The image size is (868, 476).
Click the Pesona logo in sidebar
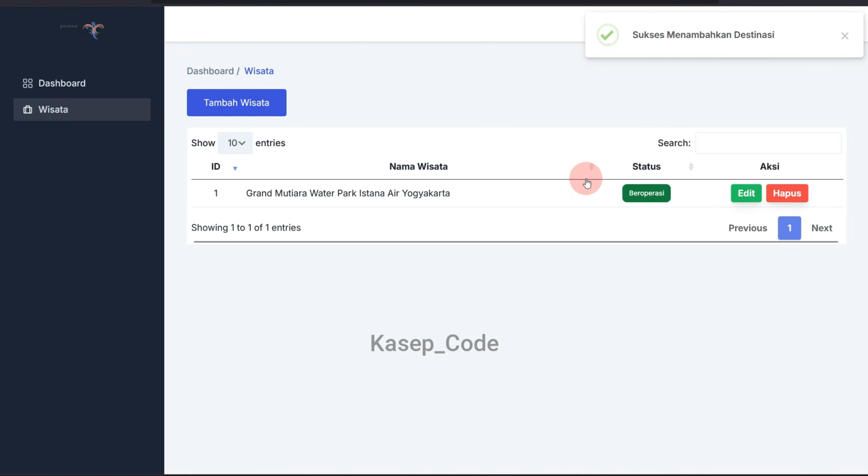(82, 30)
